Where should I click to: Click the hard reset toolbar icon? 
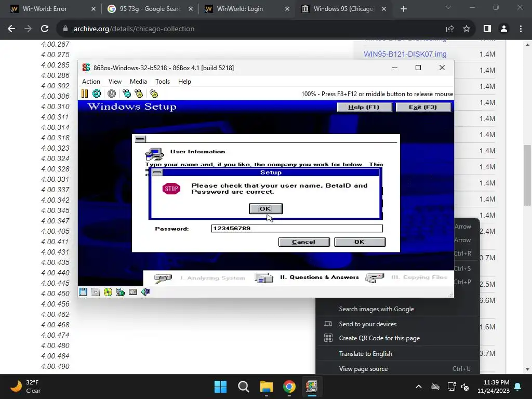(97, 94)
